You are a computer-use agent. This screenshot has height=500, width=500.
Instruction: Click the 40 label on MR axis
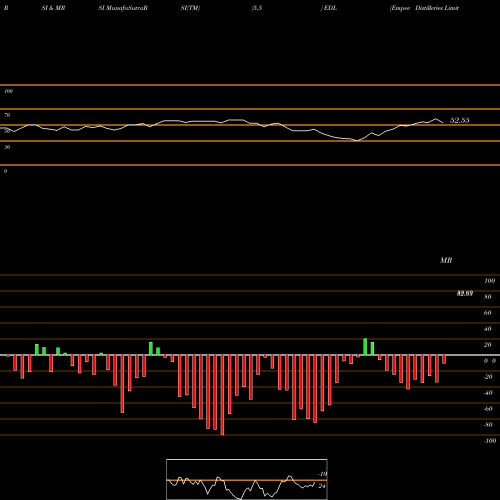(x=488, y=329)
